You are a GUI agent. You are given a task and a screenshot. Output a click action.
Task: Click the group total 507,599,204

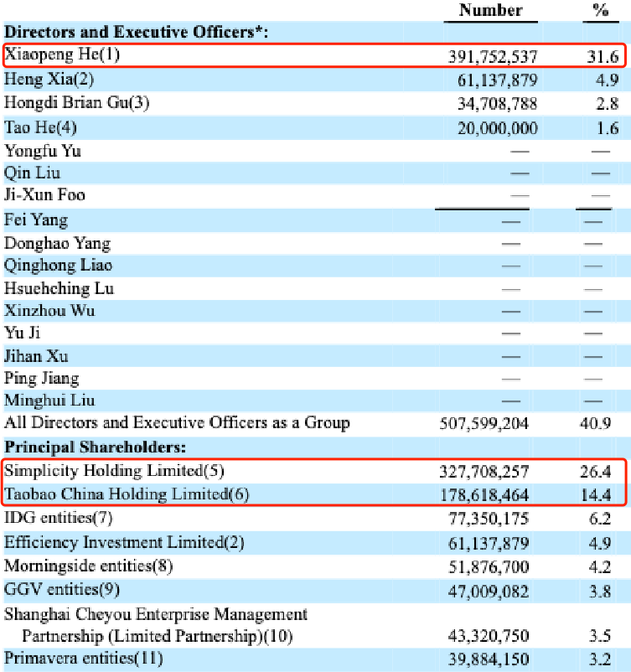484,423
